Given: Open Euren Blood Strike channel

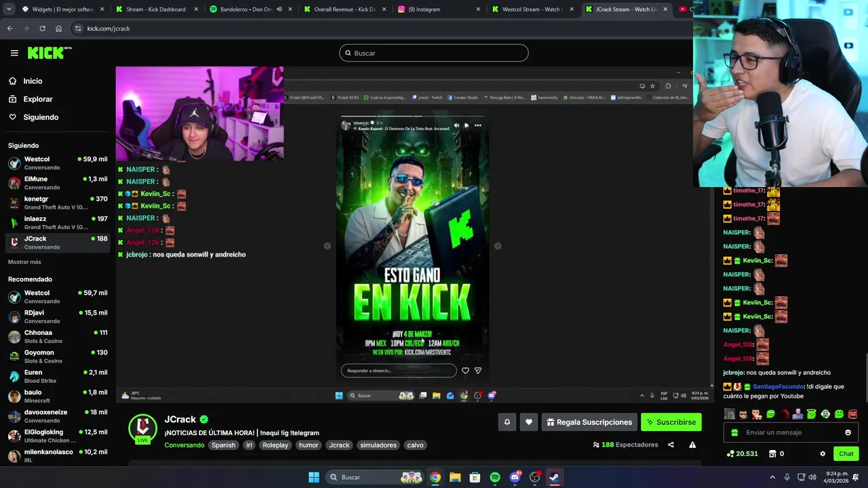Looking at the screenshot, I should (58, 376).
